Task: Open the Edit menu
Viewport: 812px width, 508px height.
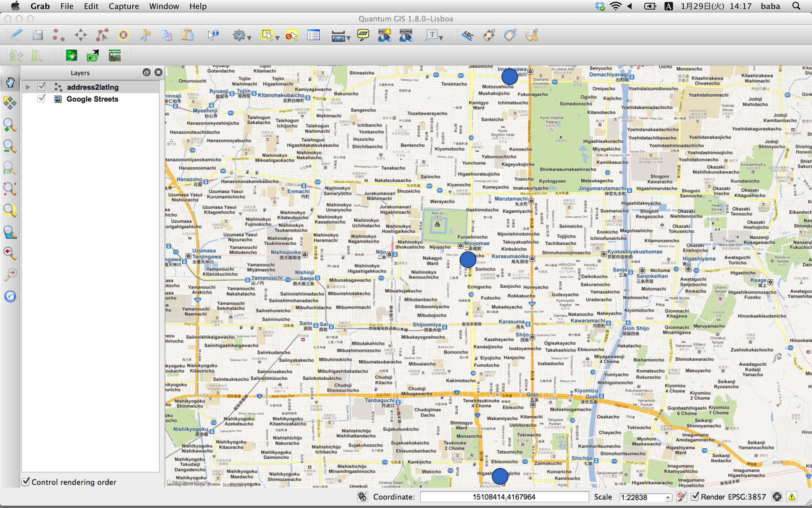Action: (91, 6)
